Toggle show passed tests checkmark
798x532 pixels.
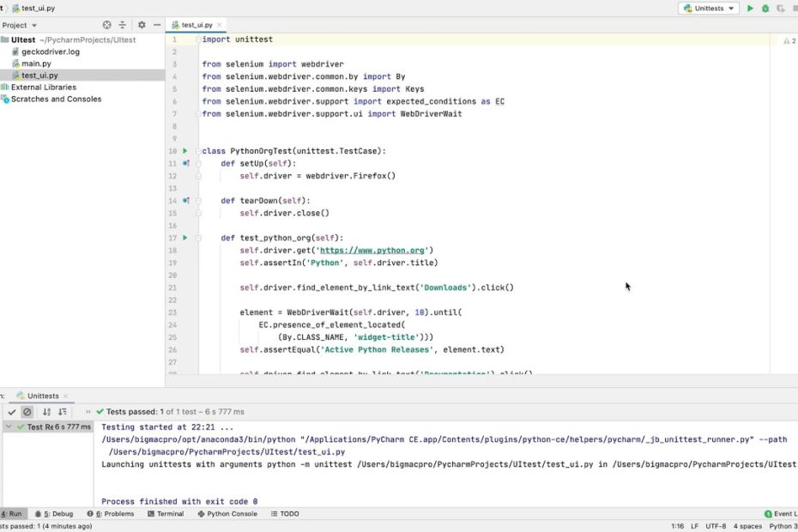pos(12,412)
